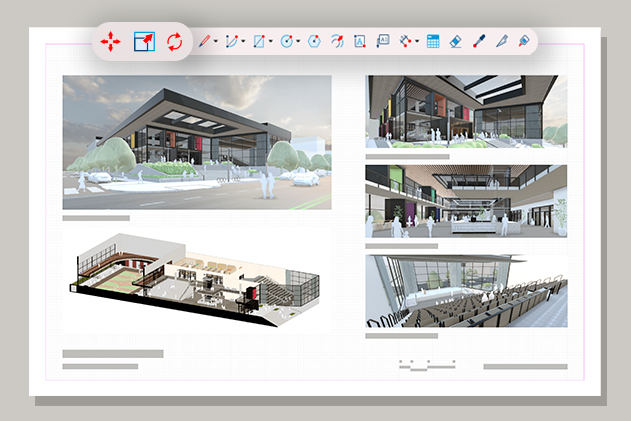Select the Label tool

click(383, 41)
